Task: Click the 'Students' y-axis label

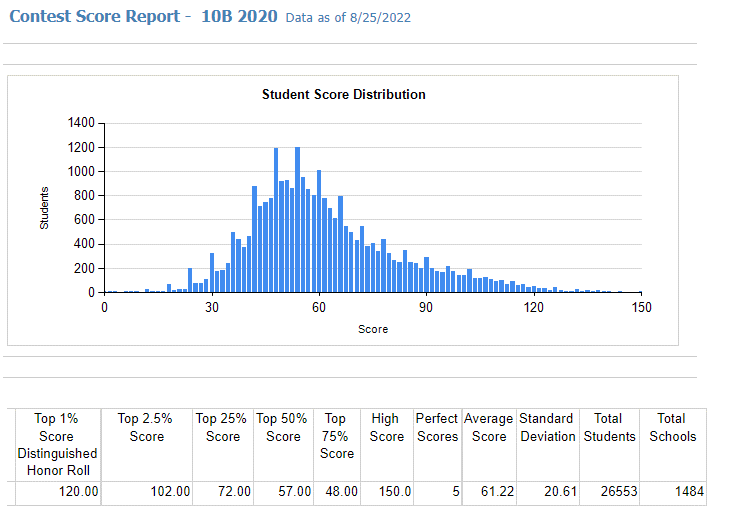Action: click(44, 208)
